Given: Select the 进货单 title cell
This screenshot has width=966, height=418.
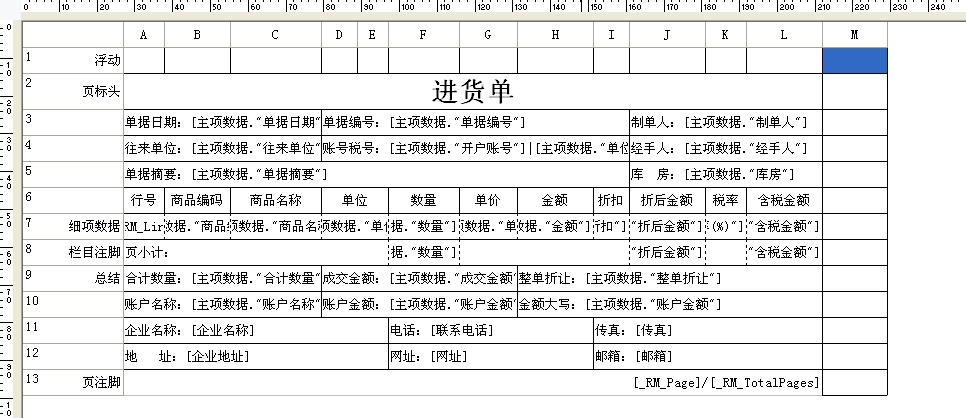Looking at the screenshot, I should [473, 92].
